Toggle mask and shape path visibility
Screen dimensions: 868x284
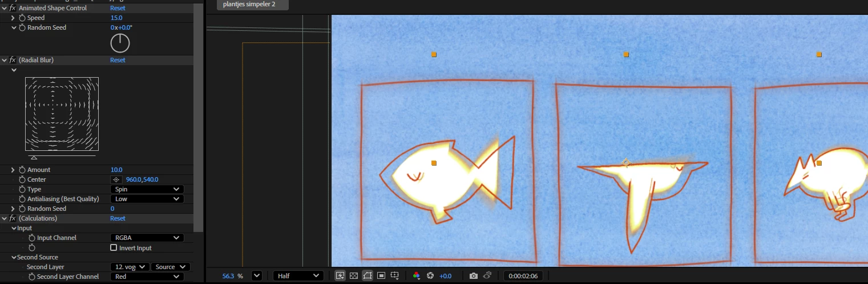(x=367, y=275)
